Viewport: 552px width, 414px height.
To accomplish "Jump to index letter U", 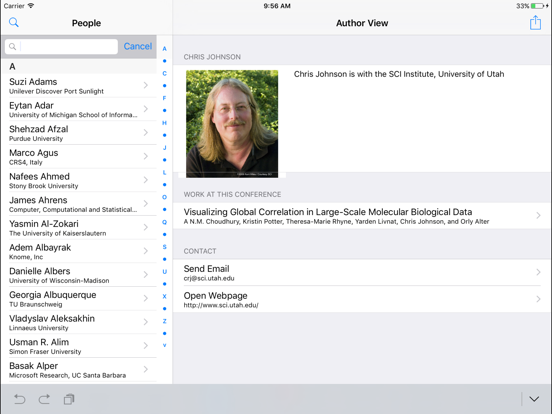I will pyautogui.click(x=164, y=271).
